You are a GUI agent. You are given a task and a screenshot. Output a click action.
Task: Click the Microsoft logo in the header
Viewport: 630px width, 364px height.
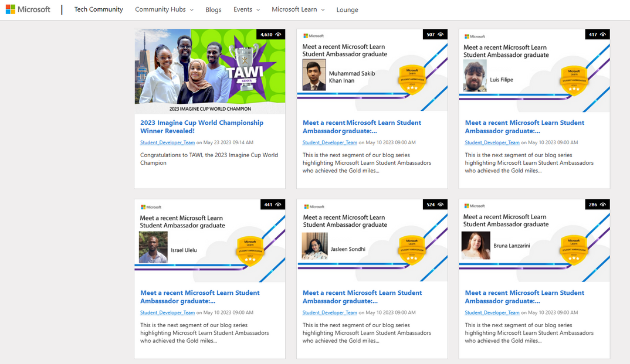28,9
